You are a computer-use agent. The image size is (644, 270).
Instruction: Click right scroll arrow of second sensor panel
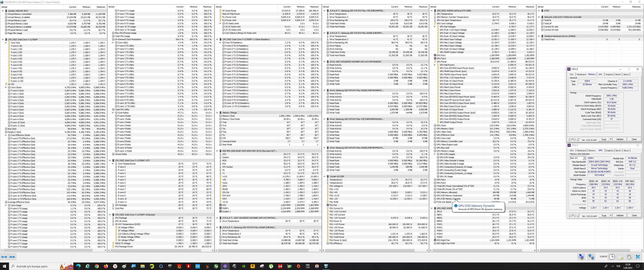click(213, 250)
